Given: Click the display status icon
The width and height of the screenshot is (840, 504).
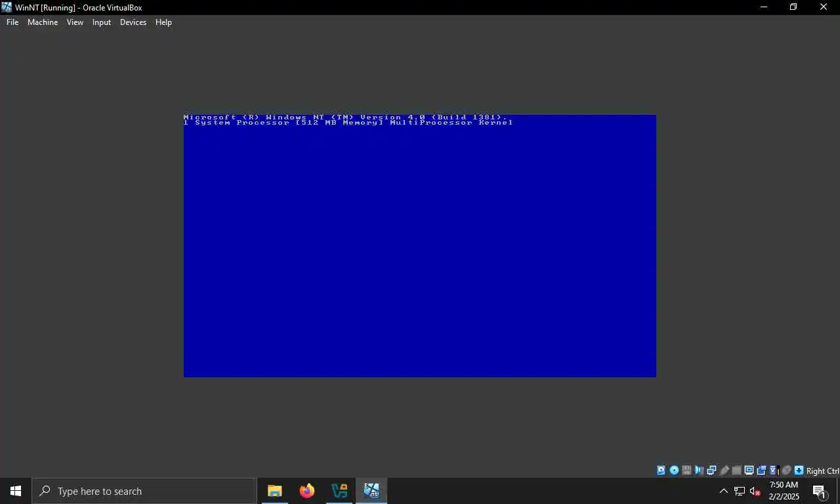Looking at the screenshot, I should click(x=749, y=471).
